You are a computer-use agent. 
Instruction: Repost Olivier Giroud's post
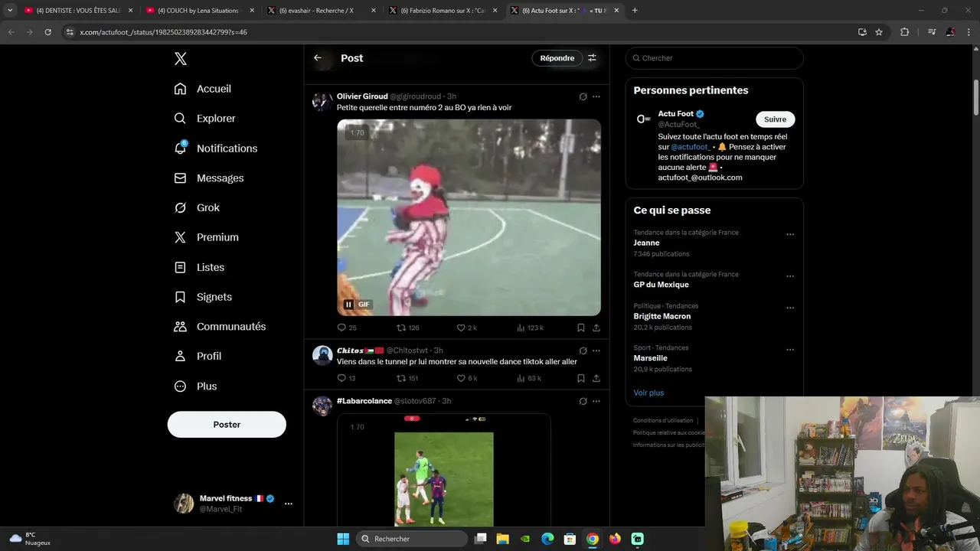tap(407, 328)
